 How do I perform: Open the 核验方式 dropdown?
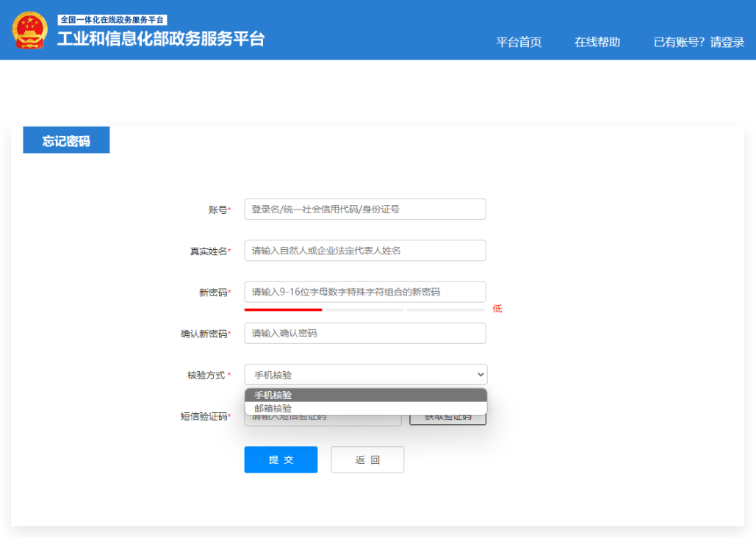pyautogui.click(x=365, y=374)
